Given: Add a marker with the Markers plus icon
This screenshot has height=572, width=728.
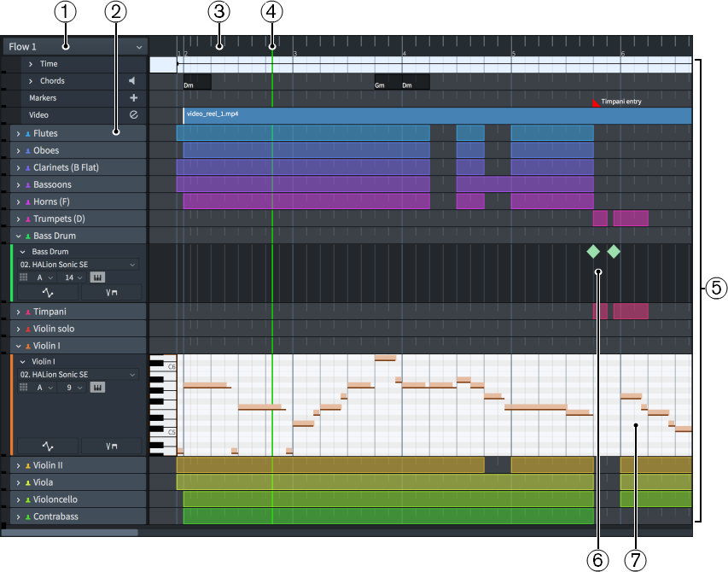Looking at the screenshot, I should (133, 98).
